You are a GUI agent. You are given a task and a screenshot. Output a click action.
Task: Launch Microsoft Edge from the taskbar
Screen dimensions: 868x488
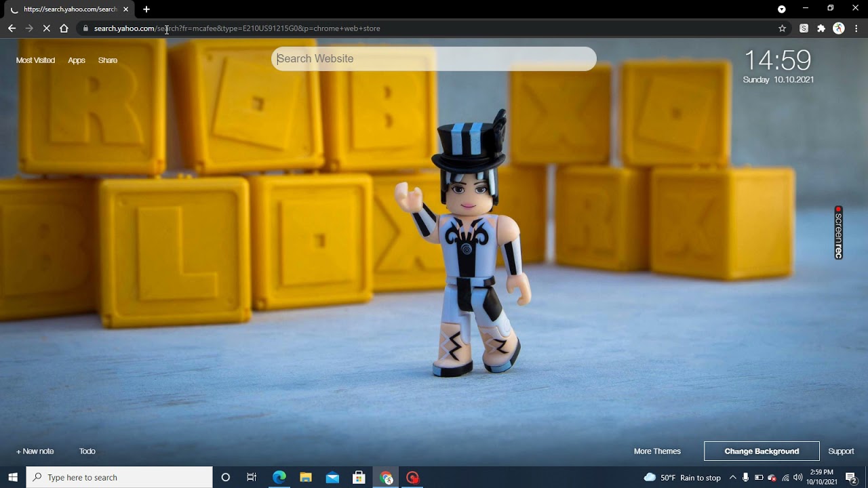279,477
